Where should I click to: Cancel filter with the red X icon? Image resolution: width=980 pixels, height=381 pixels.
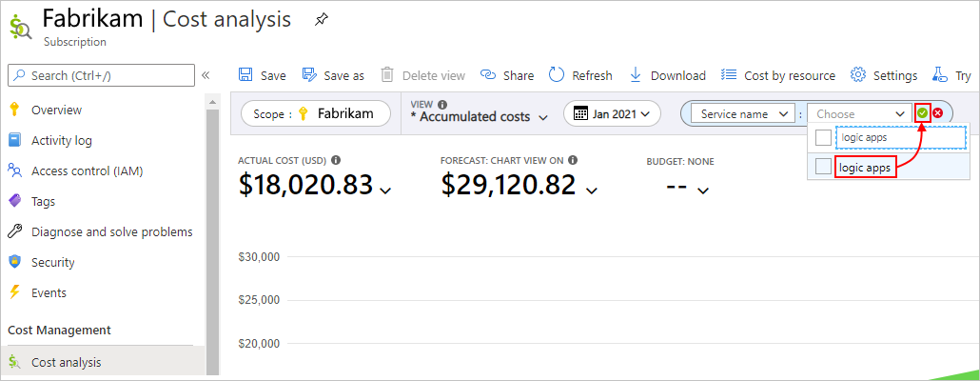click(937, 113)
